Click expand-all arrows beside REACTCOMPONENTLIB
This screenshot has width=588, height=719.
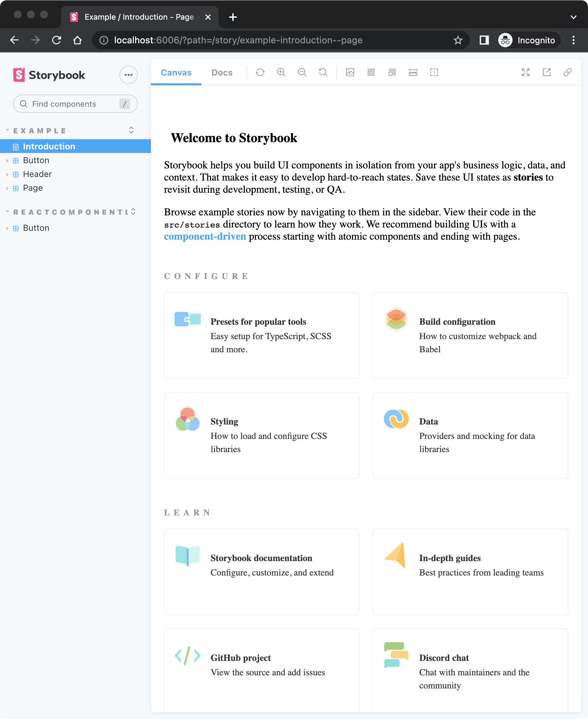tap(134, 211)
